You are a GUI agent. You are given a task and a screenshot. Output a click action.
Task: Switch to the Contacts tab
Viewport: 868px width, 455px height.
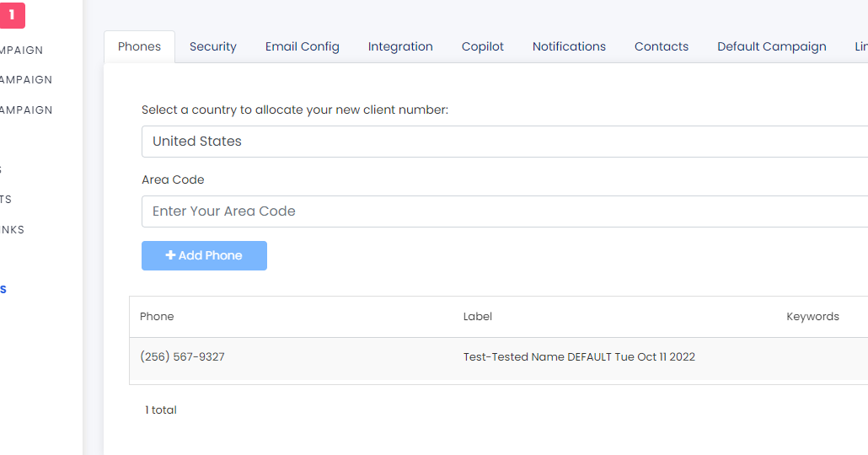[662, 46]
